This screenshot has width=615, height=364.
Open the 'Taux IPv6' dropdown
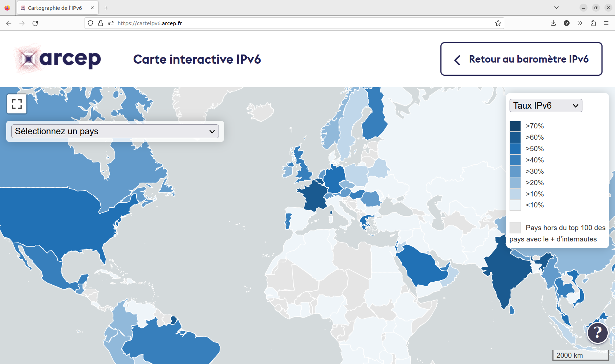(545, 106)
